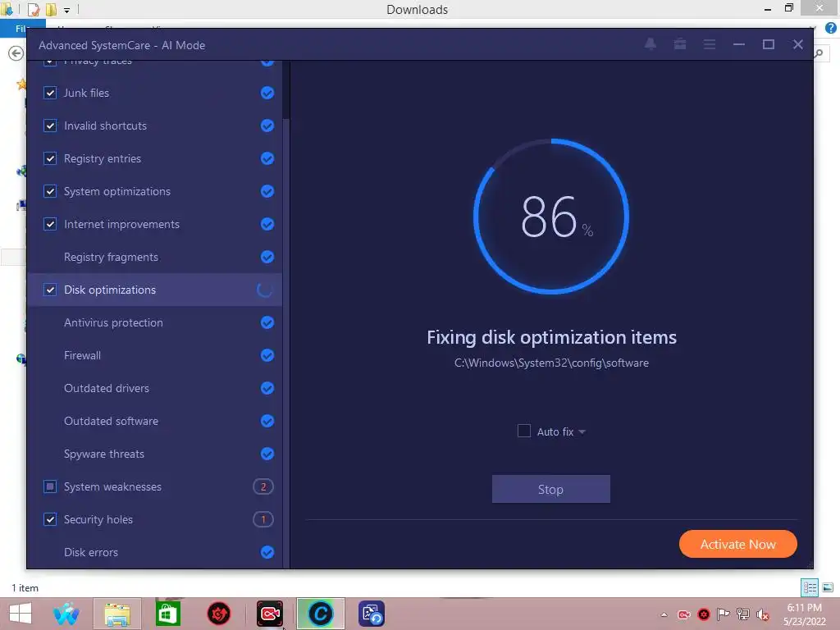Stop the fixing process
Viewport: 840px width, 630px height.
550,489
